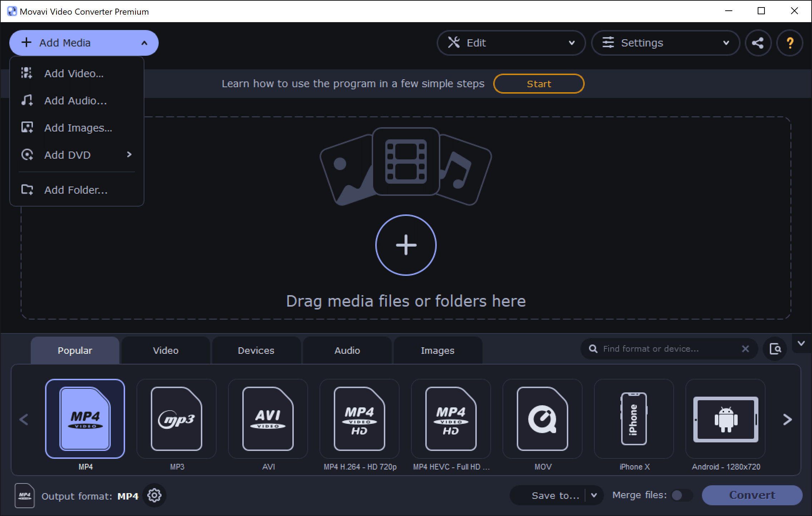Click the large plus circle to add files

[x=406, y=245]
